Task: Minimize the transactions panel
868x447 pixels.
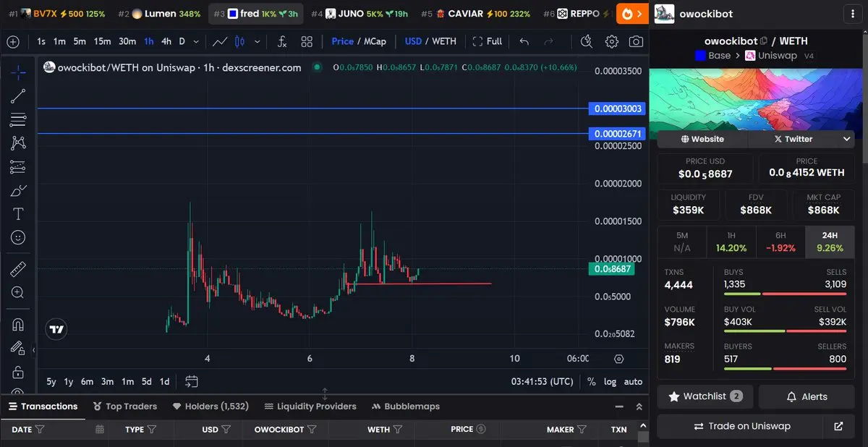Action: pos(618,406)
